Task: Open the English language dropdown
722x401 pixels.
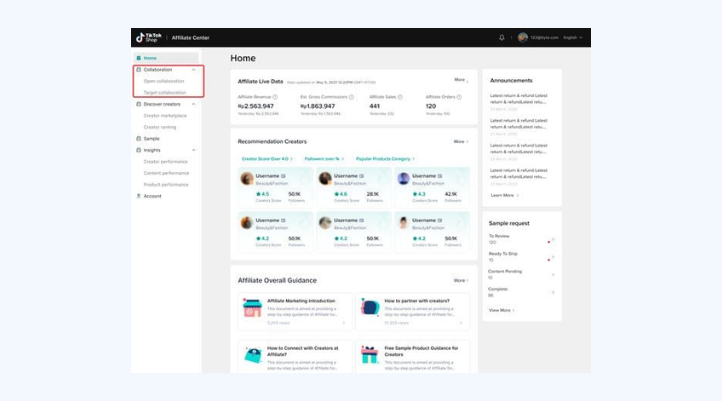Action: [572, 37]
